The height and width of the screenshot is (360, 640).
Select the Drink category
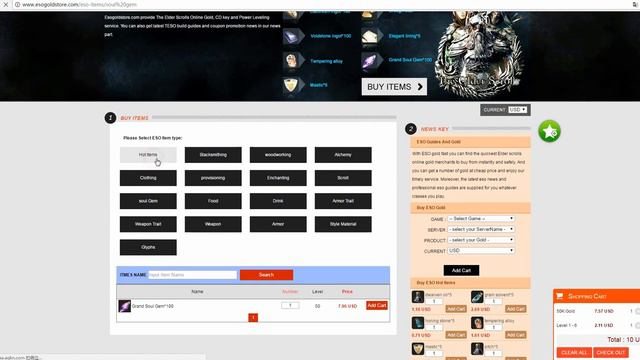click(x=278, y=201)
